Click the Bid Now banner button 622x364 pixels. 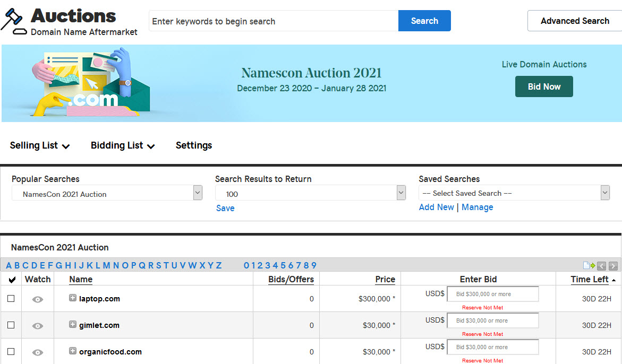(x=544, y=86)
